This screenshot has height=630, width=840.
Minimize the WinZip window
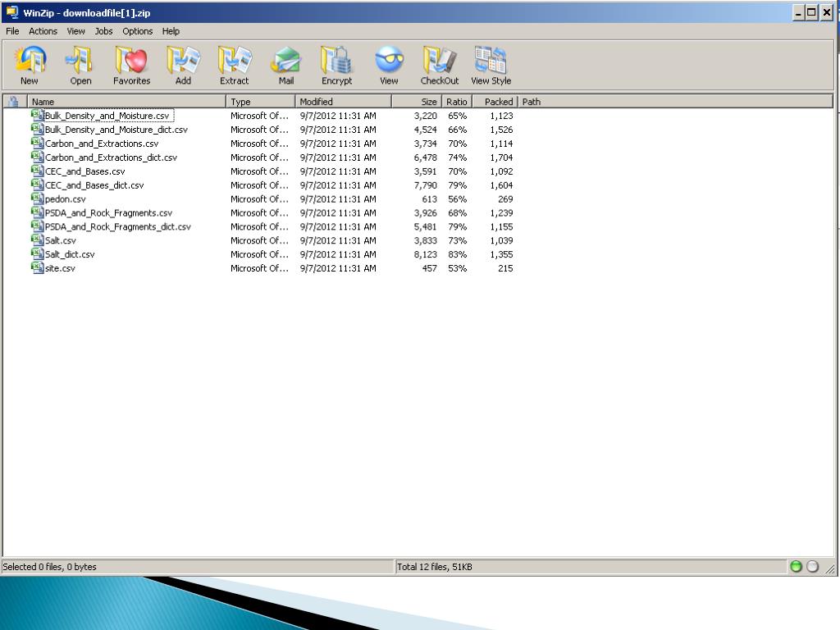(x=799, y=13)
